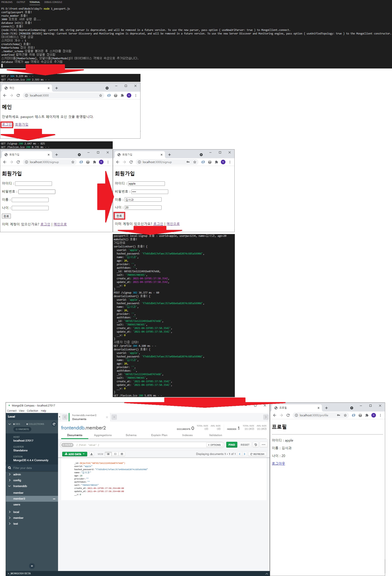392x576 pixels.
Task: Open a new Compass tab with plus
Action: [x=114, y=417]
